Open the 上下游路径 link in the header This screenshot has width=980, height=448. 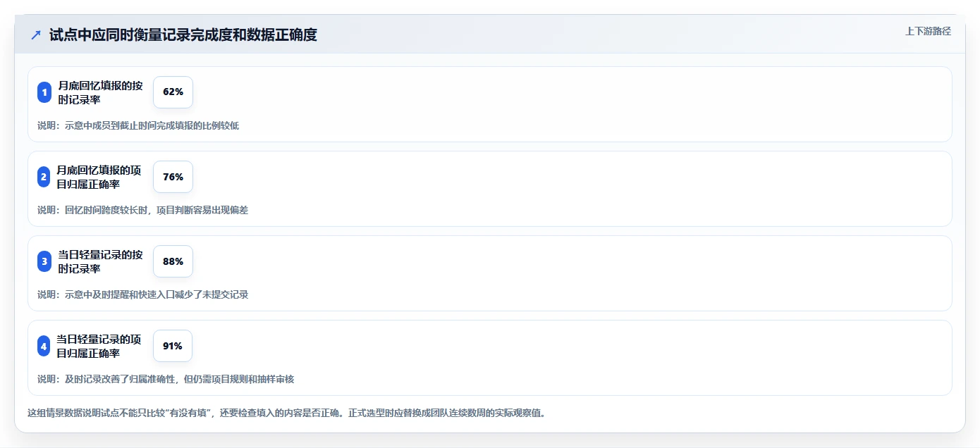pyautogui.click(x=928, y=31)
